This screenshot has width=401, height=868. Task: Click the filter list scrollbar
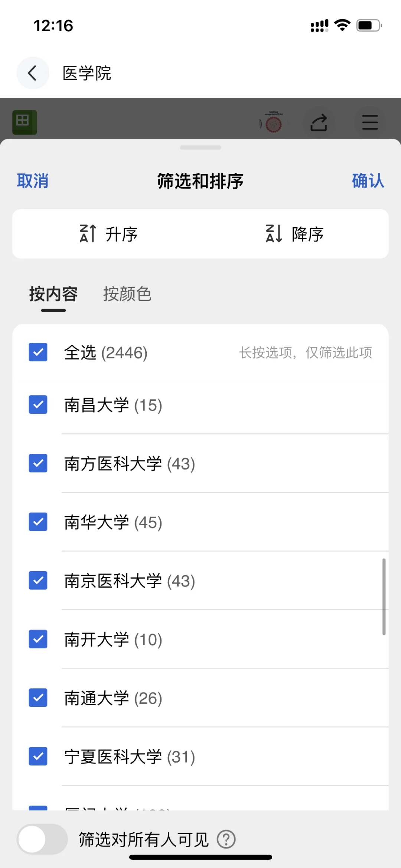(384, 597)
